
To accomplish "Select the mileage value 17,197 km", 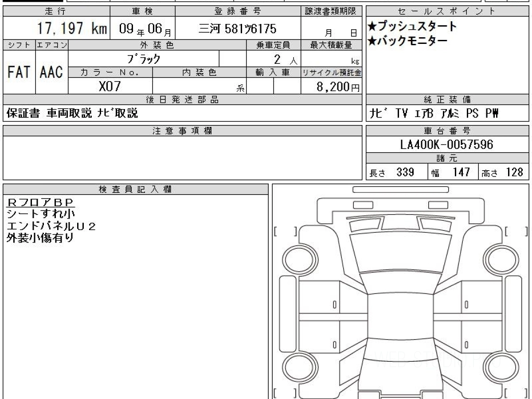I will click(72, 29).
